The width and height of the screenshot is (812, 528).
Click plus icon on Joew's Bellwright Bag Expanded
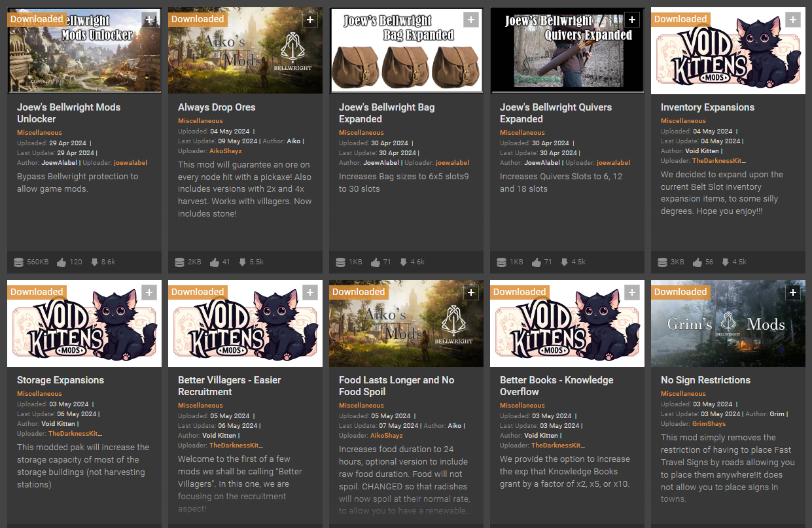(471, 20)
